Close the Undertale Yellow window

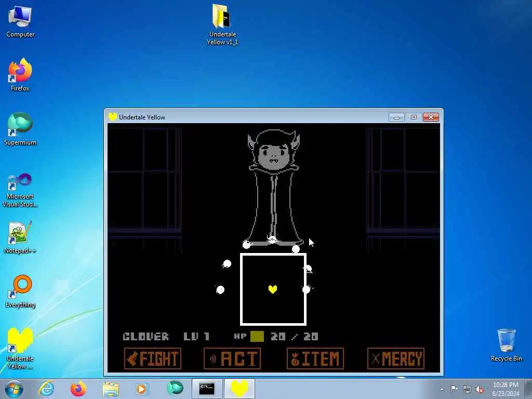point(431,117)
